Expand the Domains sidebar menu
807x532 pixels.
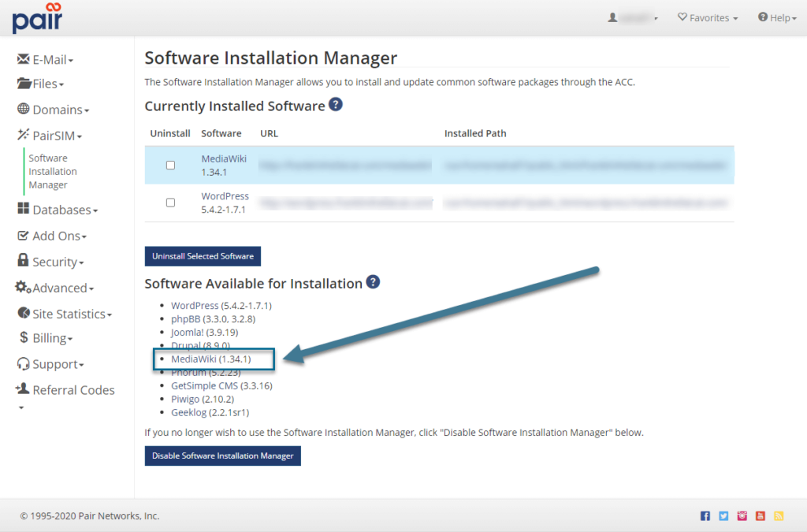[54, 110]
